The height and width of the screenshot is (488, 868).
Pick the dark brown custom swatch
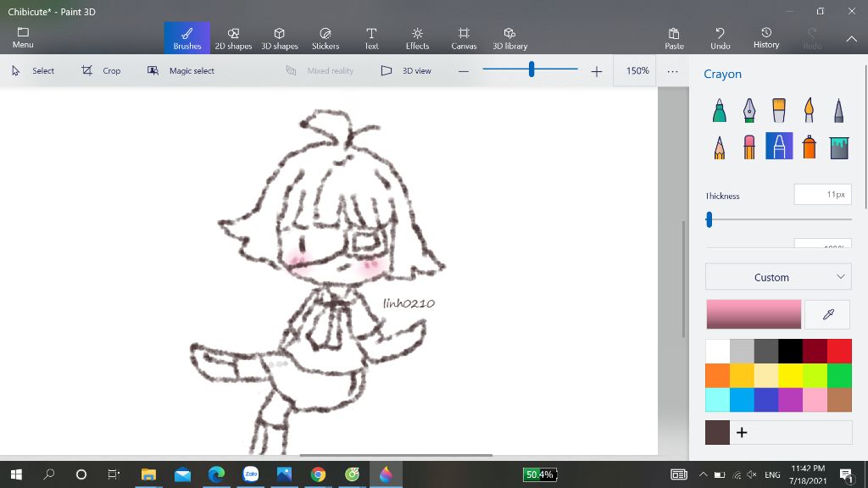click(717, 433)
